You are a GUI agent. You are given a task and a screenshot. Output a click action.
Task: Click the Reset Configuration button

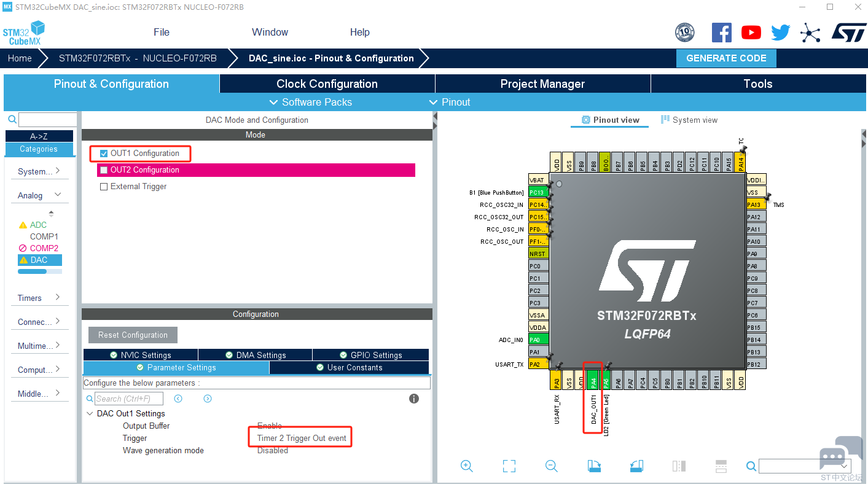click(133, 335)
